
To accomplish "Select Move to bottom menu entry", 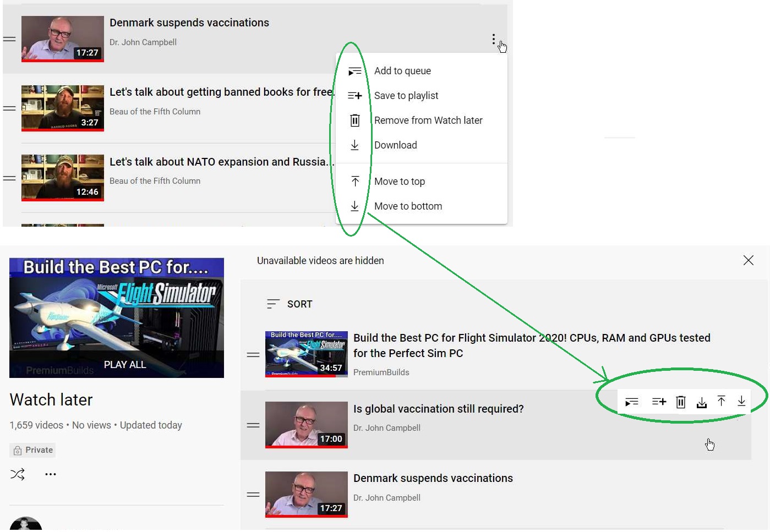I will coord(408,206).
